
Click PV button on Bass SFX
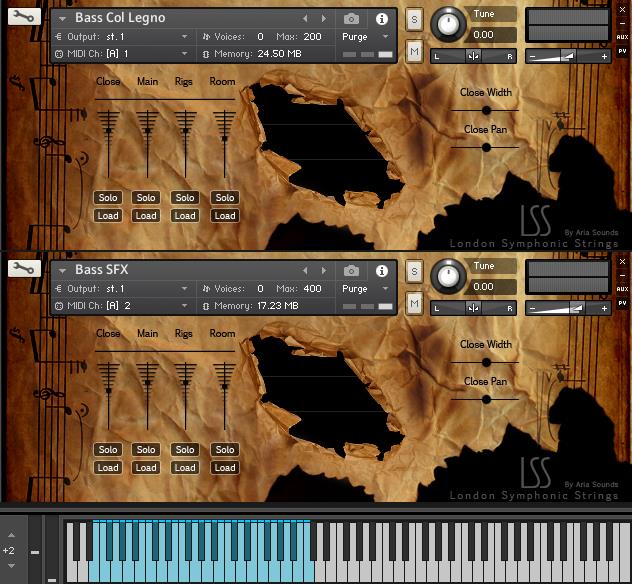pos(622,303)
